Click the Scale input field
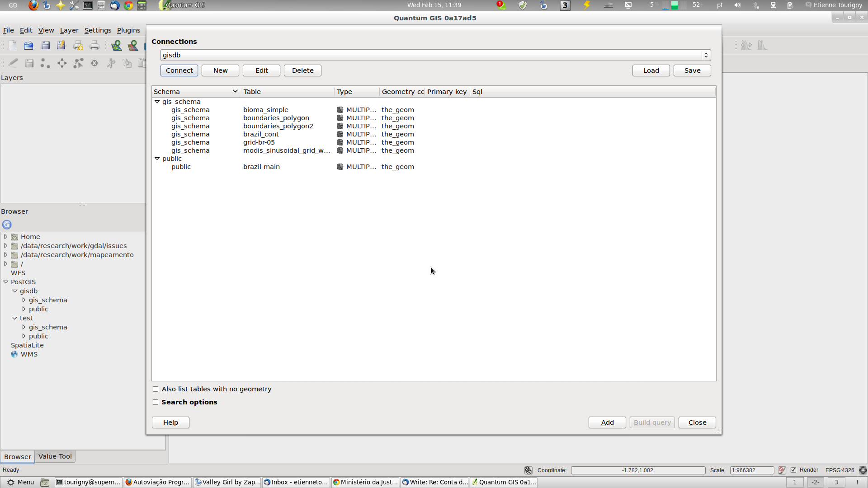This screenshot has width=868, height=488. pyautogui.click(x=751, y=470)
